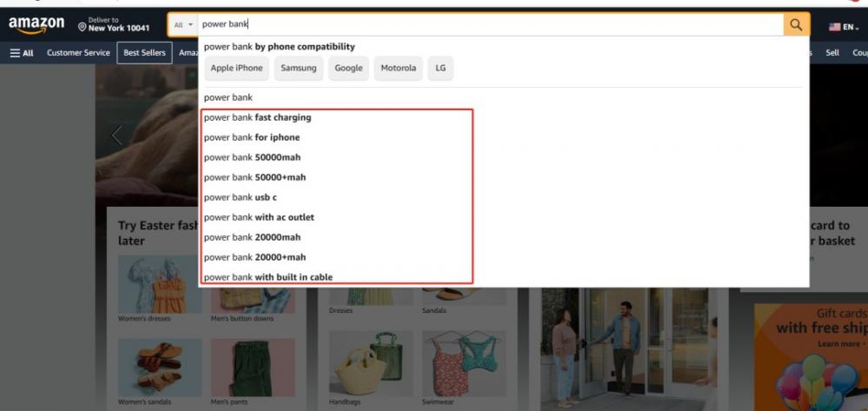Open Best Sellers in nav bar
The width and height of the screenshot is (868, 411).
coord(144,53)
